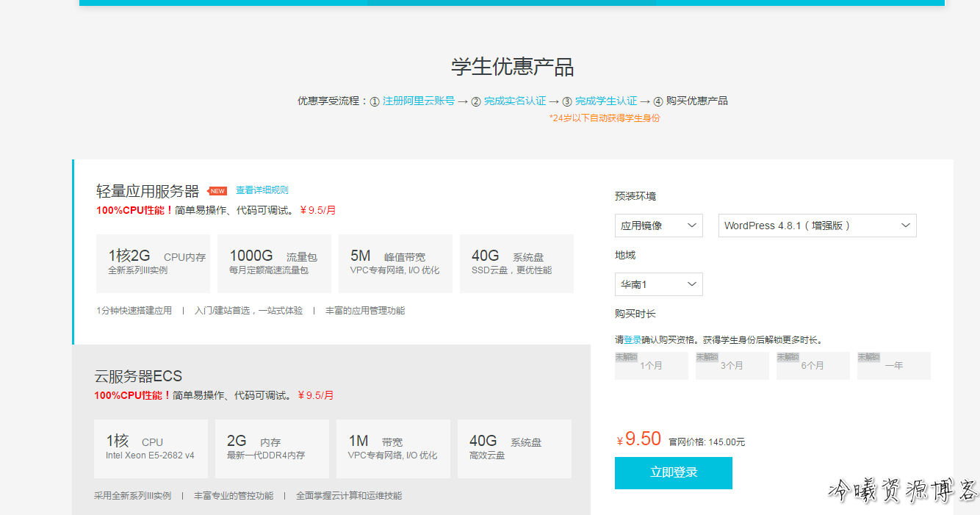Select the 1个月 purchase duration
This screenshot has height=515, width=980.
[652, 366]
